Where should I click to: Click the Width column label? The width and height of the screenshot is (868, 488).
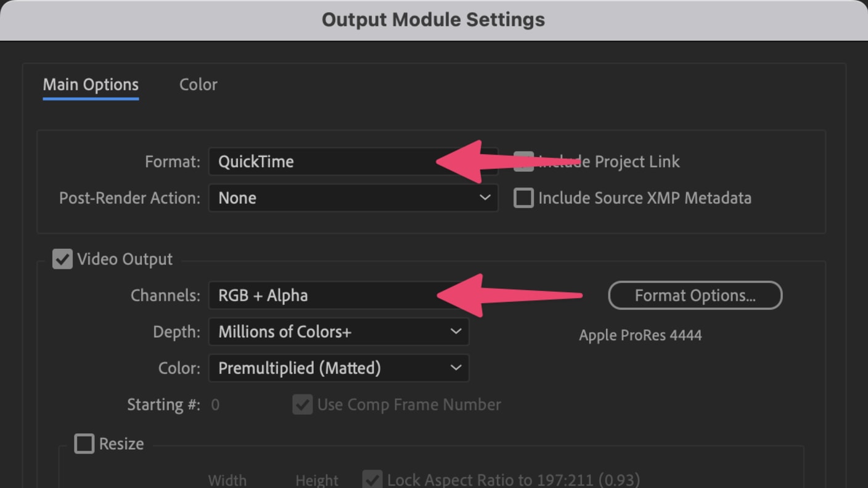point(227,480)
